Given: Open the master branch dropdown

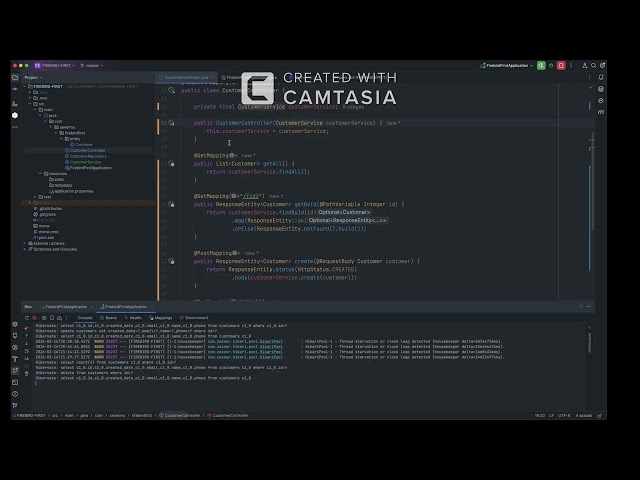Looking at the screenshot, I should click(x=91, y=65).
